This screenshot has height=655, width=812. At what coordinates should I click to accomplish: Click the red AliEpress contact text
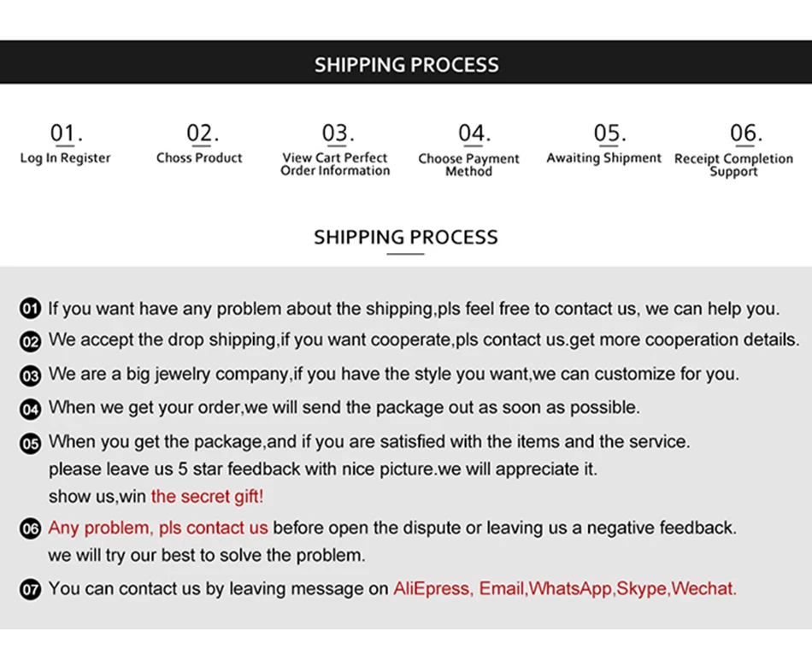(432, 588)
